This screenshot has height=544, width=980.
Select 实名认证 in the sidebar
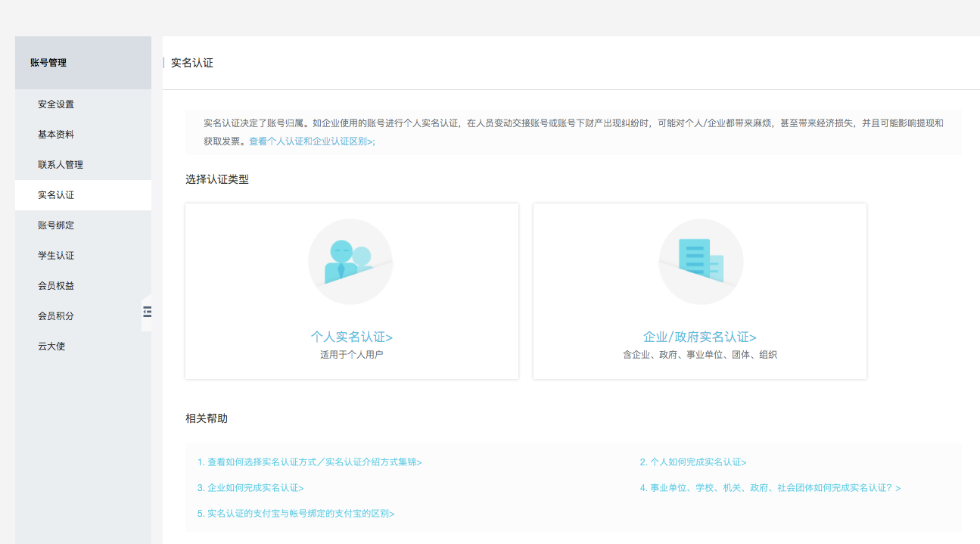(x=56, y=195)
